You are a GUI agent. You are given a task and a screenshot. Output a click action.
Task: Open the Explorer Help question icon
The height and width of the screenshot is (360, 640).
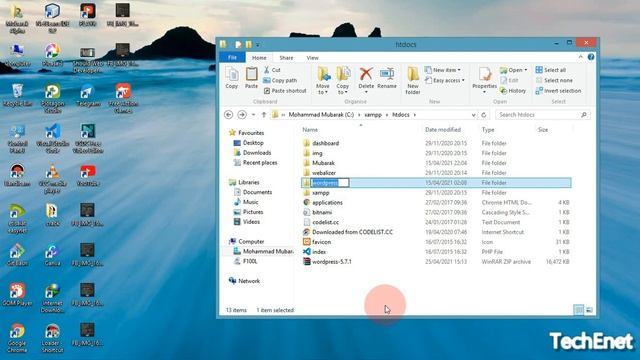pyautogui.click(x=591, y=57)
